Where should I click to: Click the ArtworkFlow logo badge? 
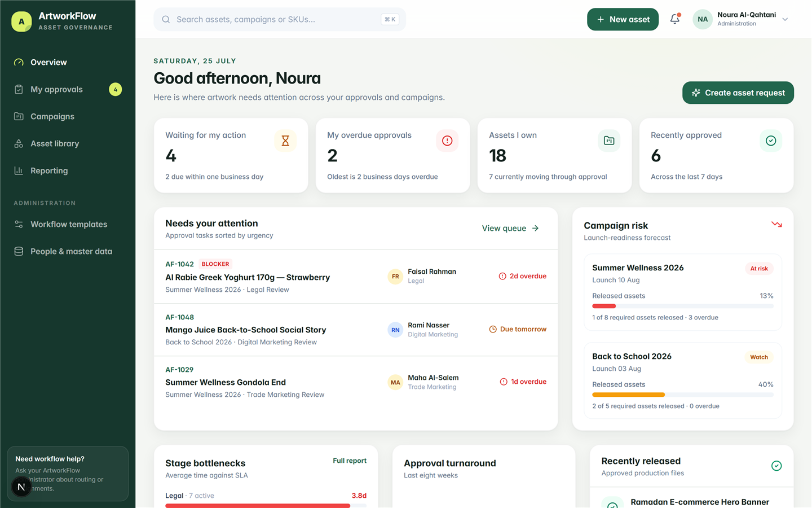[x=21, y=21]
